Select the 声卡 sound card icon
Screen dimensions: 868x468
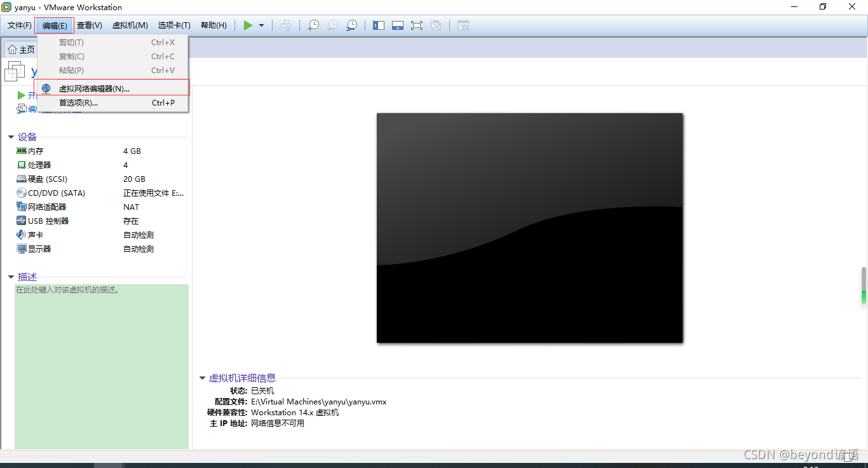click(x=22, y=235)
